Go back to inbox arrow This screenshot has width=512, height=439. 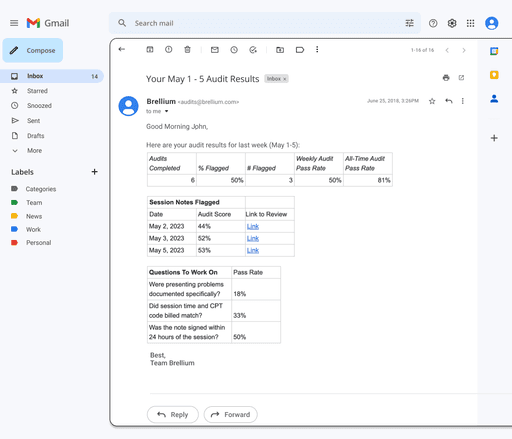click(122, 49)
